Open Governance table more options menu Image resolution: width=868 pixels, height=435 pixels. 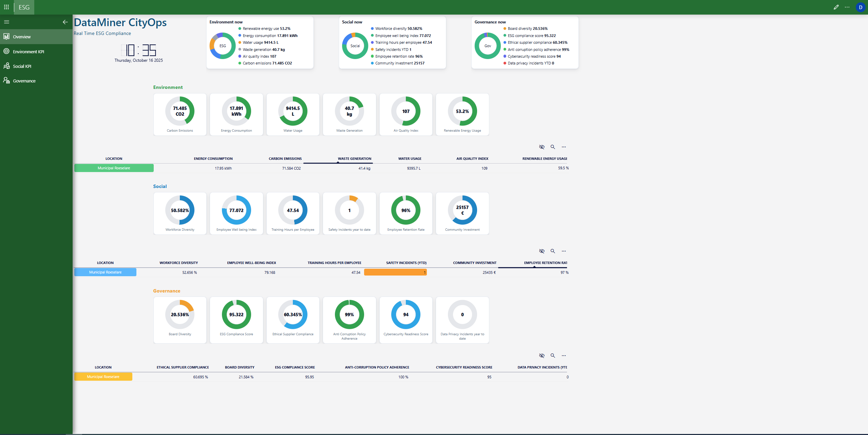pos(564,356)
